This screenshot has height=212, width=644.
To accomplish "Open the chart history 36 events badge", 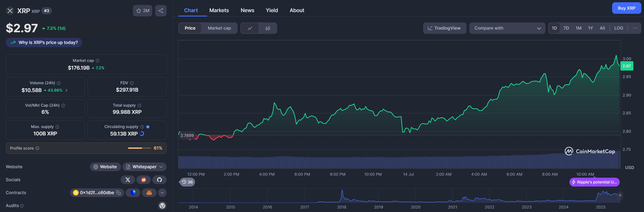I will click(187, 182).
